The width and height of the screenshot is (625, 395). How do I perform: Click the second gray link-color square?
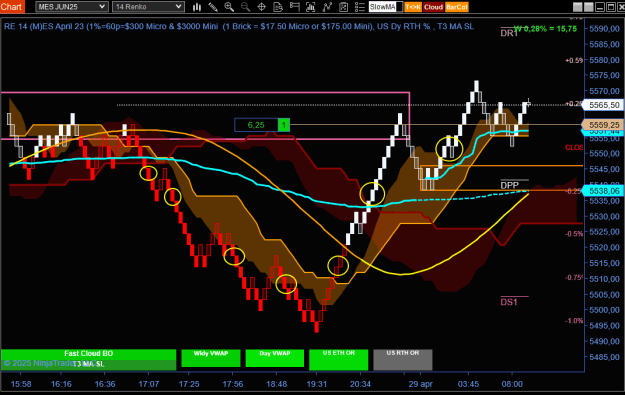coord(588,7)
